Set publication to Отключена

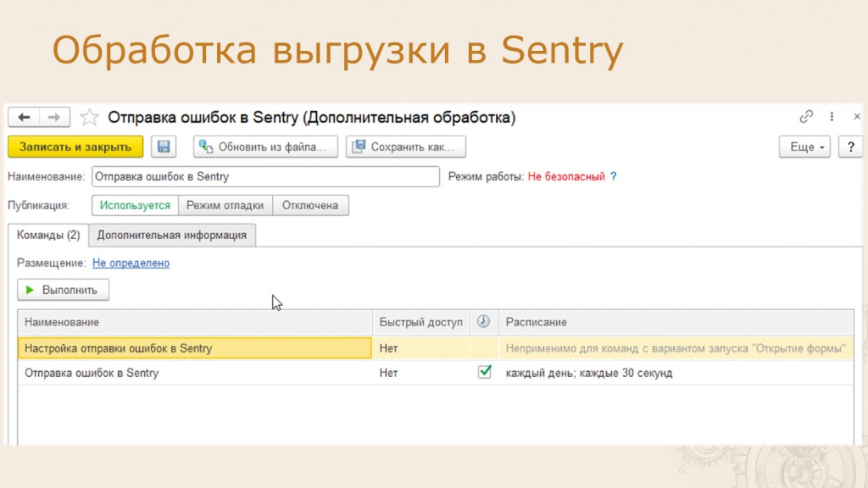pyautogui.click(x=310, y=205)
